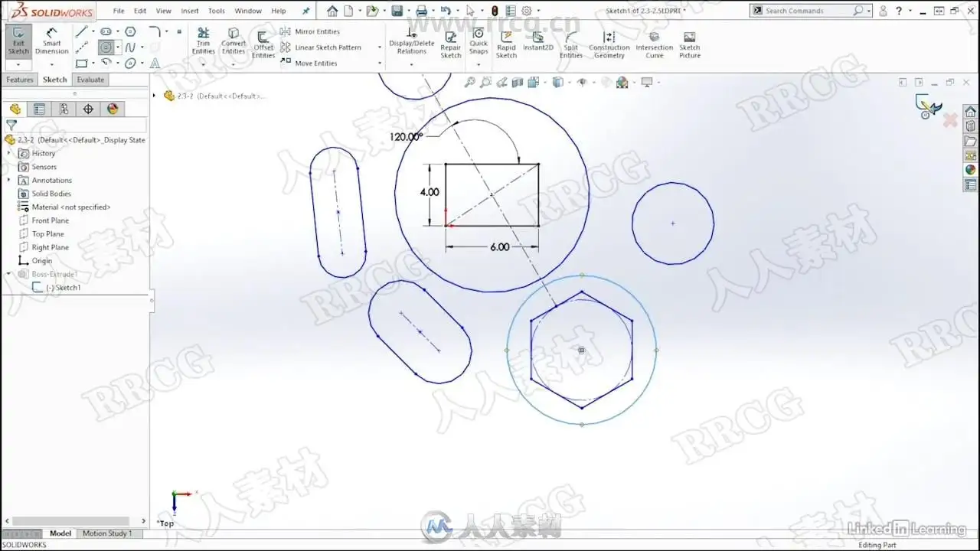Open the File menu
The width and height of the screenshot is (980, 551).
coord(119,11)
